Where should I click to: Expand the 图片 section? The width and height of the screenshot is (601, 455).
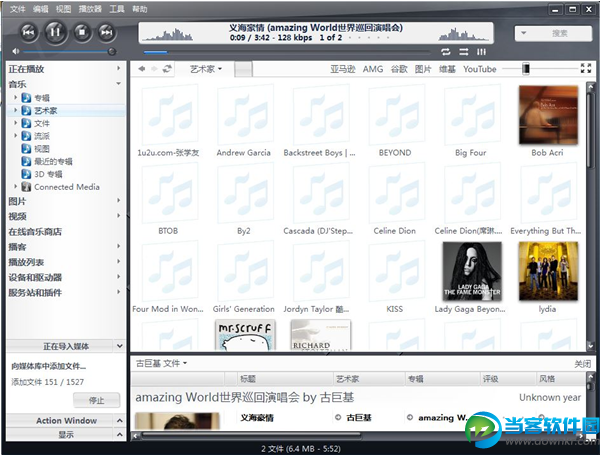point(118,200)
